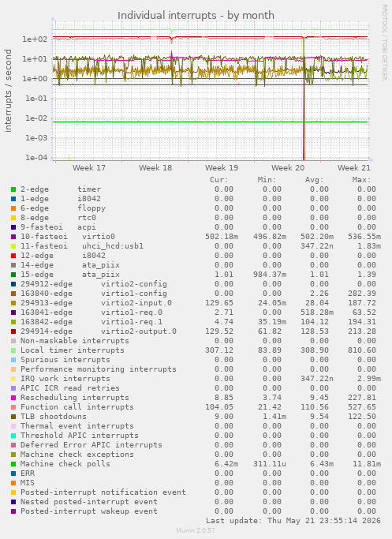Image resolution: width=392 pixels, height=539 pixels.
Task: Click the light green Local timer interrupts swatch
Action: (13, 350)
